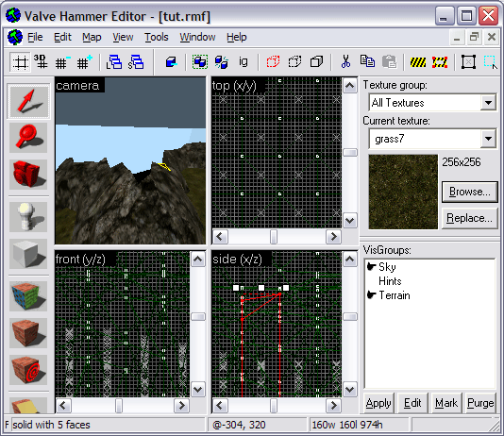The image size is (504, 436).
Task: Select the Selection arrow tool
Action: 28,101
